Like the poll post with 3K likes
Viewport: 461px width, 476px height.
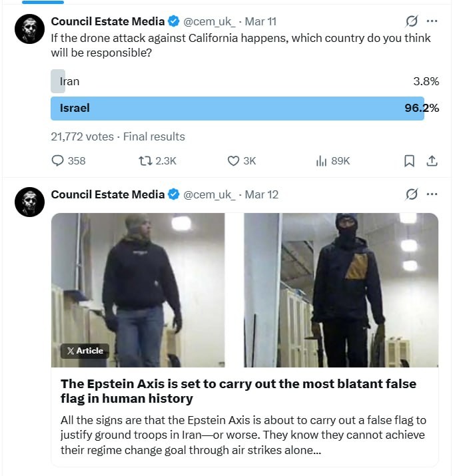click(233, 160)
